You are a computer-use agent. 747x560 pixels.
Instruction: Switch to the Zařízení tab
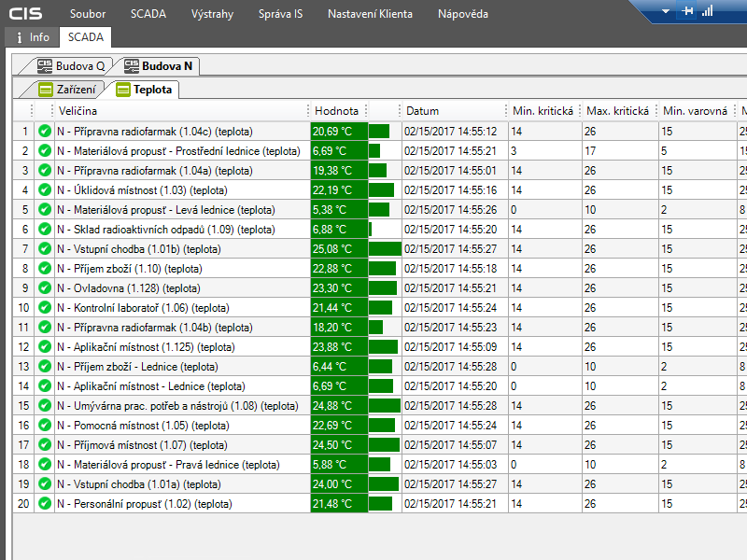point(67,90)
